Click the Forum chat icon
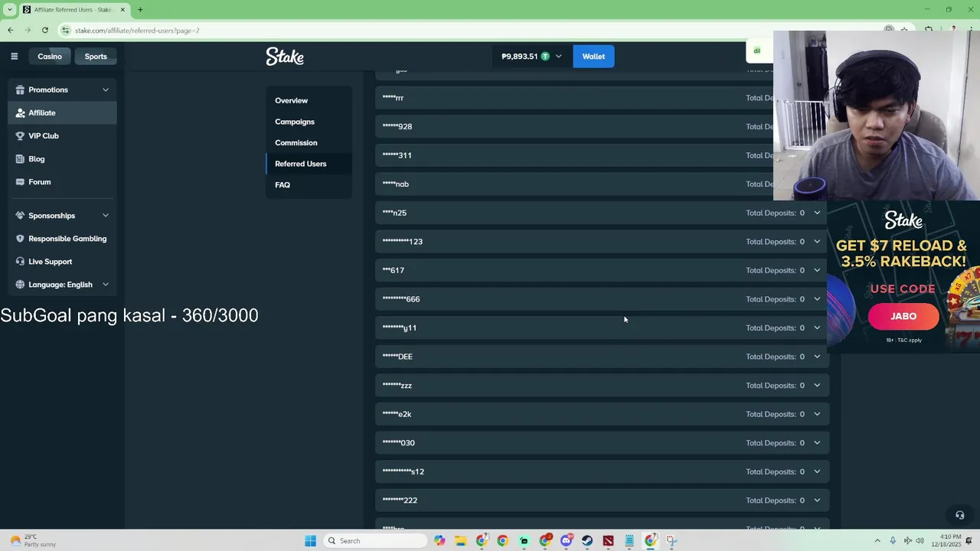The width and height of the screenshot is (980, 551). 20,181
